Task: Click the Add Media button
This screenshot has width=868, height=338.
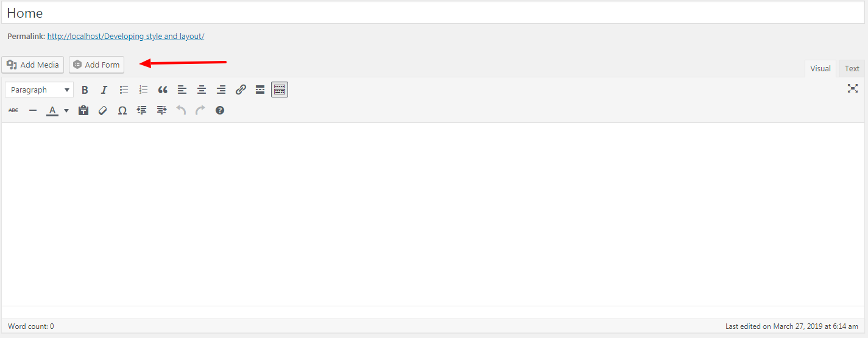Action: [32, 65]
